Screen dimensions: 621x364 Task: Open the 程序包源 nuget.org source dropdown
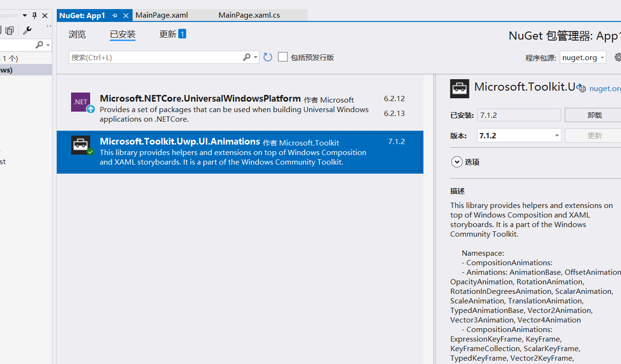point(583,57)
